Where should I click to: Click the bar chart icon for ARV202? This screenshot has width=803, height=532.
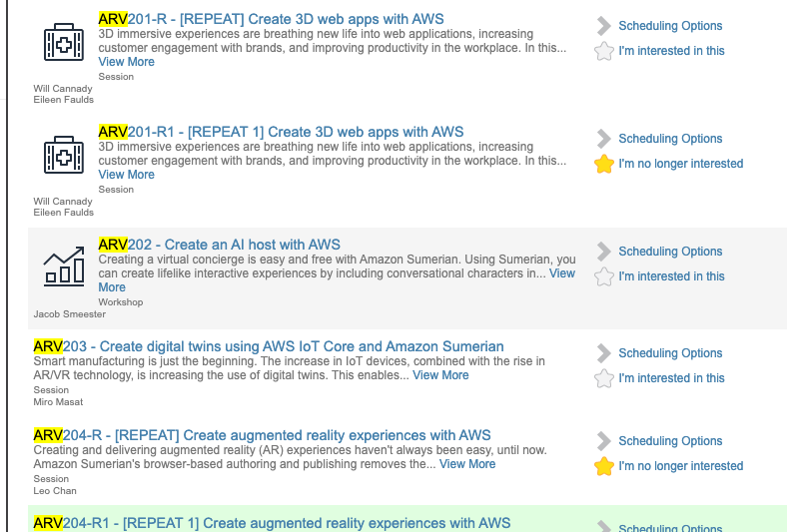(64, 266)
